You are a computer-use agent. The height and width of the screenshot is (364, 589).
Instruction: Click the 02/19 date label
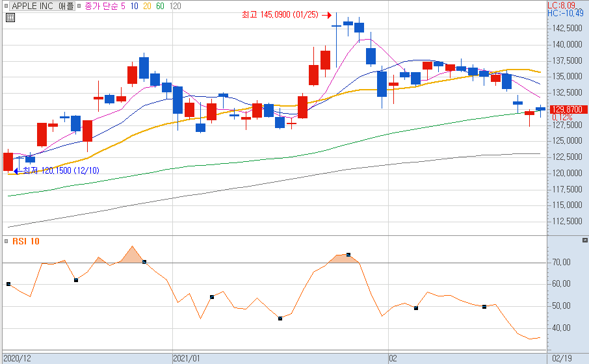pyautogui.click(x=562, y=358)
